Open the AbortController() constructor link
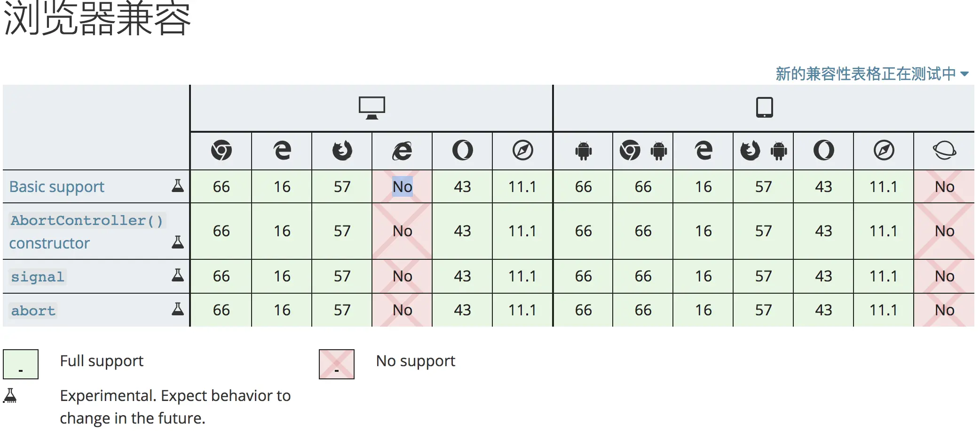 [86, 221]
